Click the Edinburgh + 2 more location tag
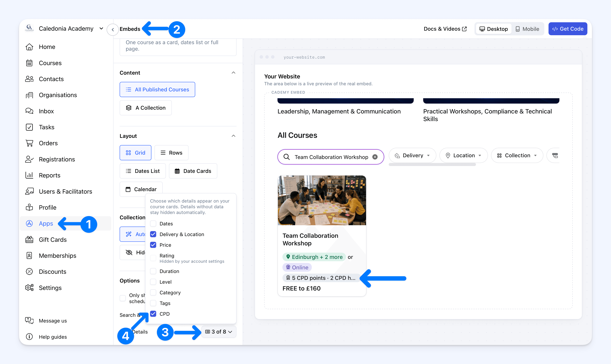The image size is (611, 364). click(314, 257)
